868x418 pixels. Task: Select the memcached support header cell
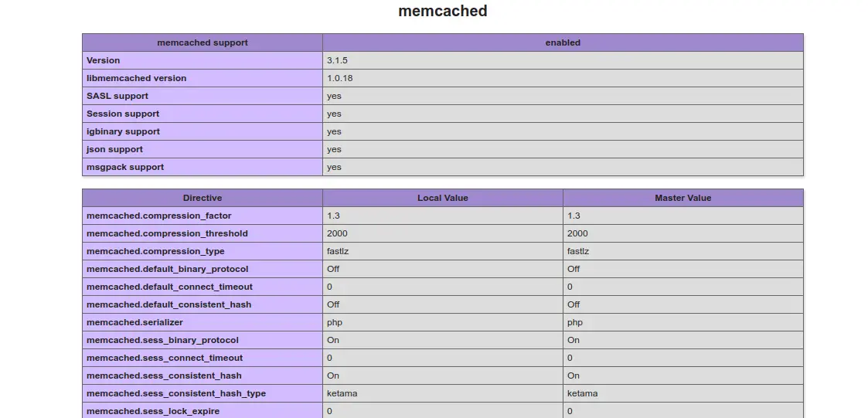click(x=203, y=42)
